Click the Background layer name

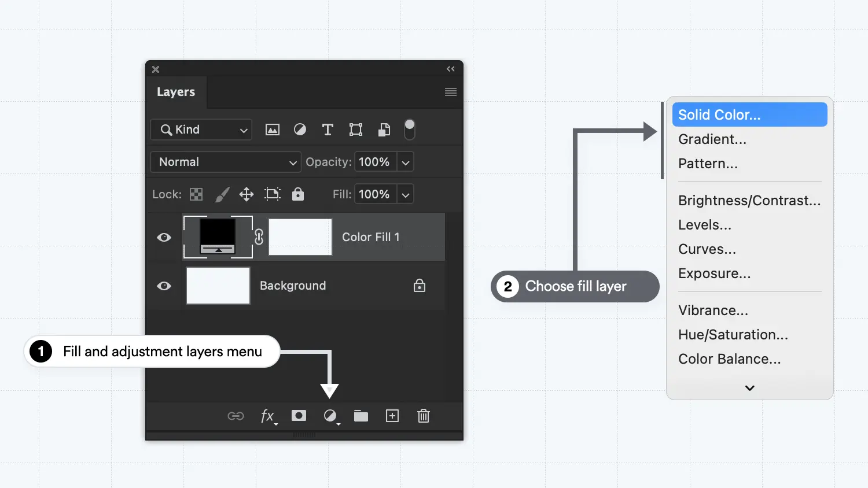click(x=293, y=286)
